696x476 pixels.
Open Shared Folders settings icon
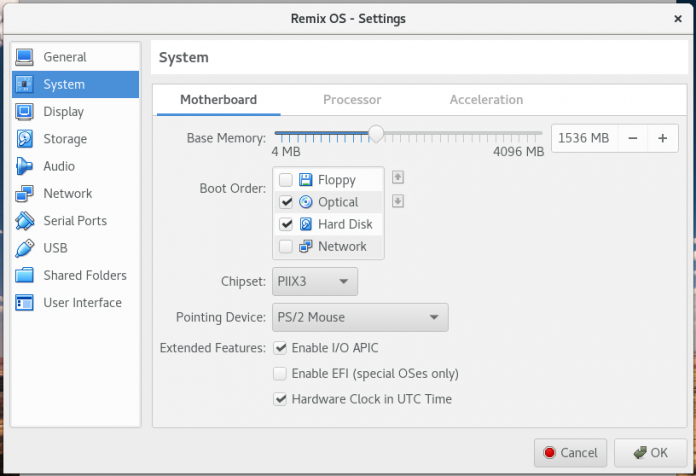(x=25, y=275)
